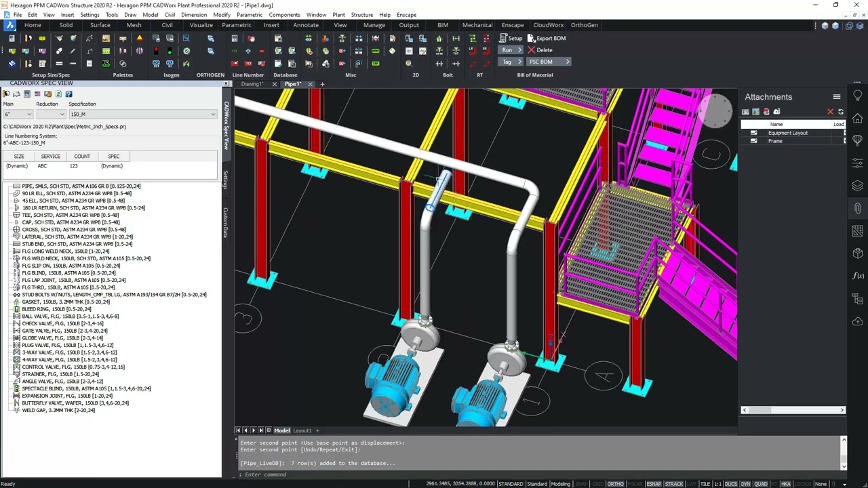
Task: Click the magnifier icon in 2D panel
Action: click(408, 64)
